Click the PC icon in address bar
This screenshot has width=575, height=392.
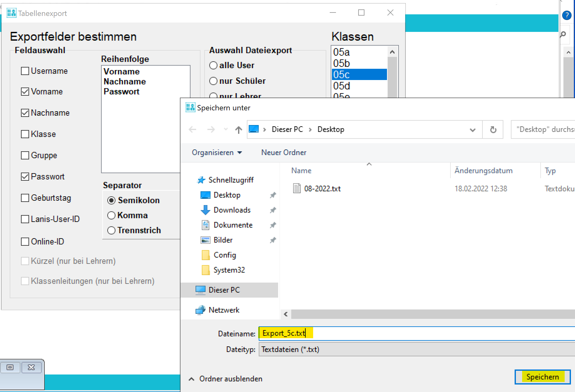click(254, 129)
